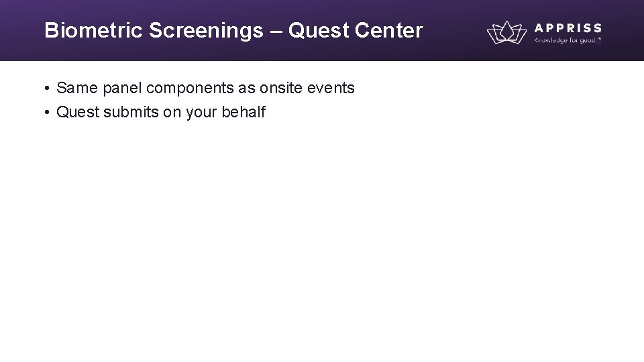Click the blank white slide body area

(322, 241)
